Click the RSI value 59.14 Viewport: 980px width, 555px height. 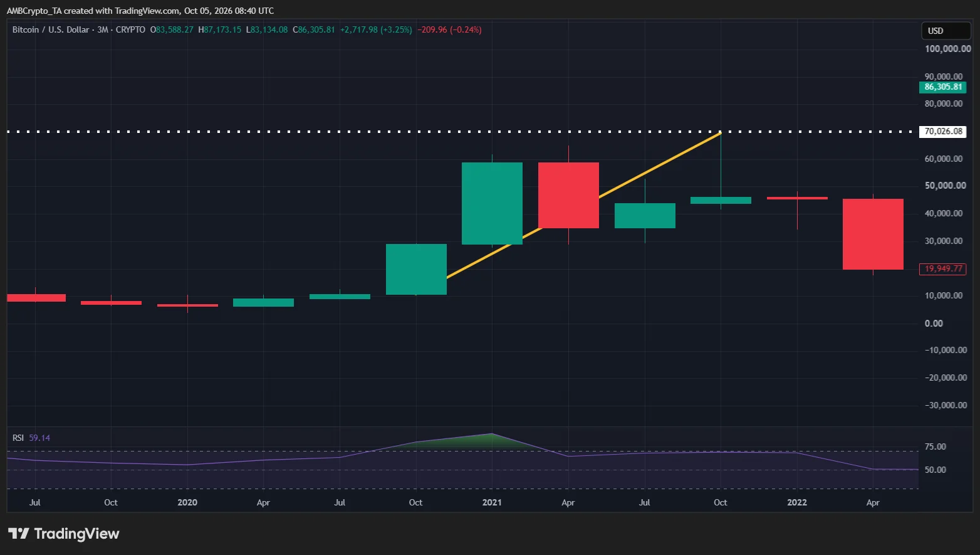[39, 438]
